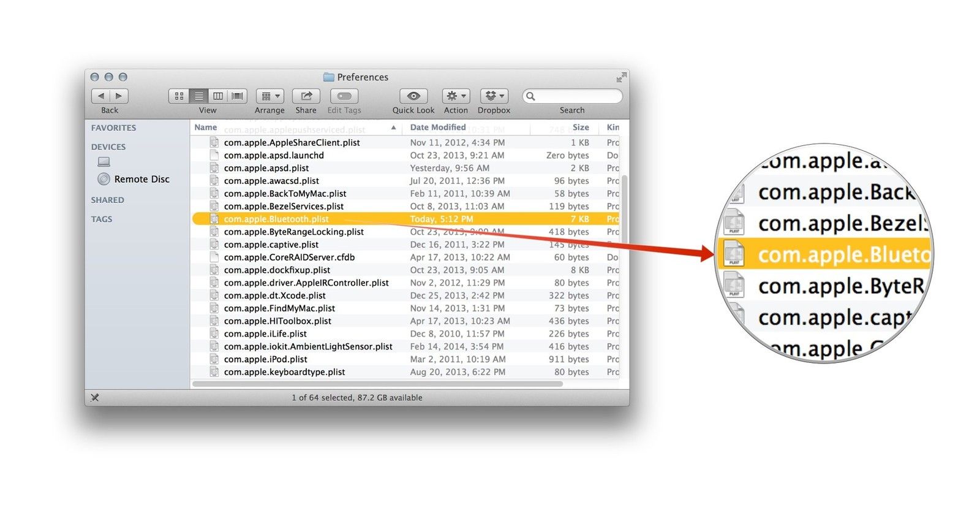Select com.apple.FindMyMac.plist file
Image resolution: width=980 pixels, height=507 pixels.
click(x=279, y=308)
